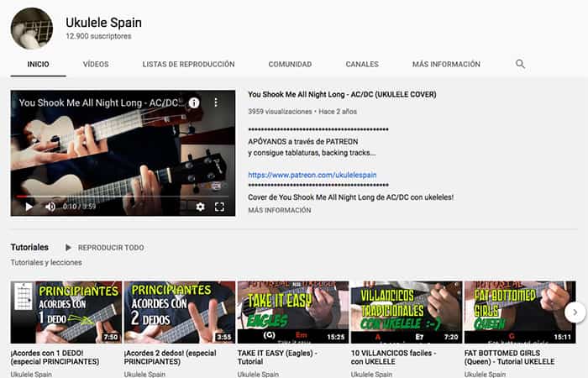
Task: Open the Take It Easy Eagles thumbnail
Action: pyautogui.click(x=293, y=312)
